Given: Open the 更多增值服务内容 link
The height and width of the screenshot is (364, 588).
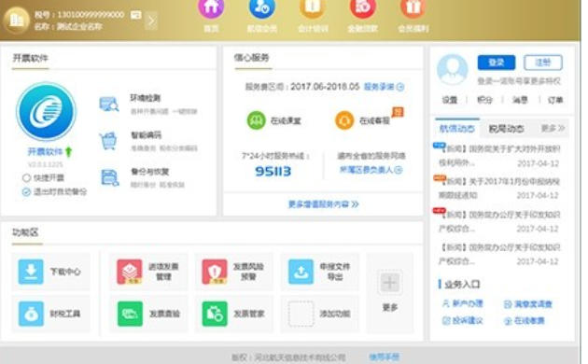Looking at the screenshot, I should tap(323, 203).
